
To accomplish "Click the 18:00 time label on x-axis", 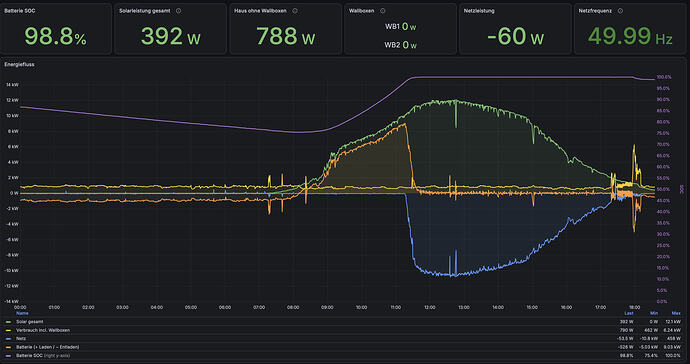I will 635,308.
